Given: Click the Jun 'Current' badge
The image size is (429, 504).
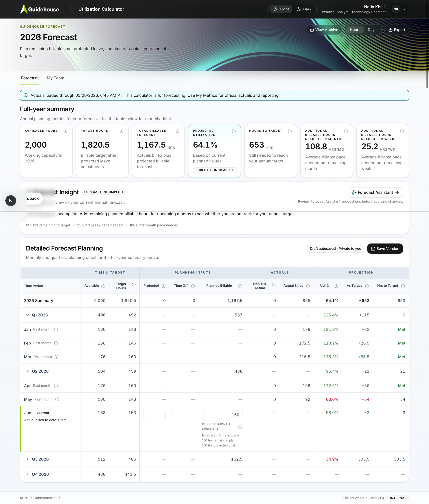Looking at the screenshot, I should 43,413.
